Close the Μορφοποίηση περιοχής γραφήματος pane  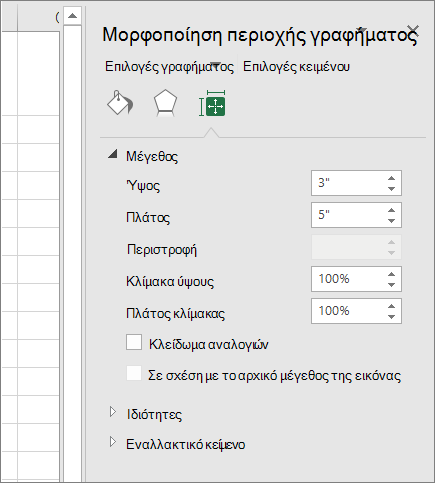(x=413, y=31)
